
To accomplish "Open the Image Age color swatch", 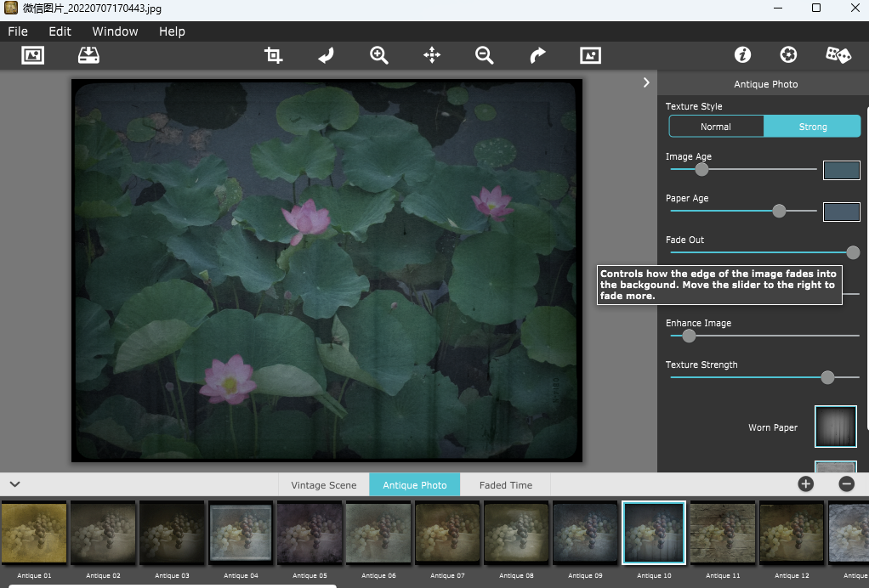I will tap(841, 170).
